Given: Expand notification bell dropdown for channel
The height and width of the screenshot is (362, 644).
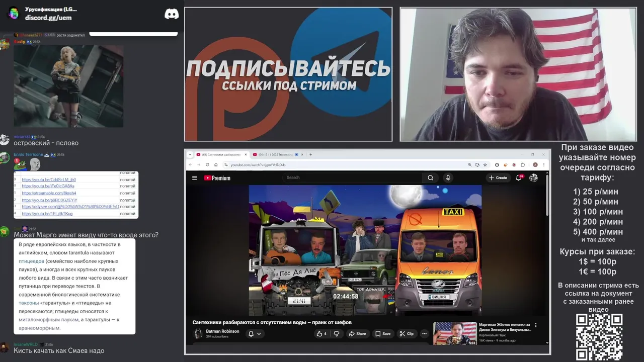Looking at the screenshot, I should (259, 333).
